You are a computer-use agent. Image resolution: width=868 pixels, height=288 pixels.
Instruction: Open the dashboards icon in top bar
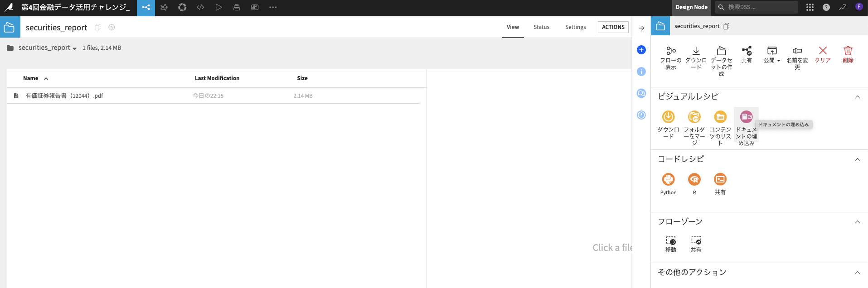255,7
